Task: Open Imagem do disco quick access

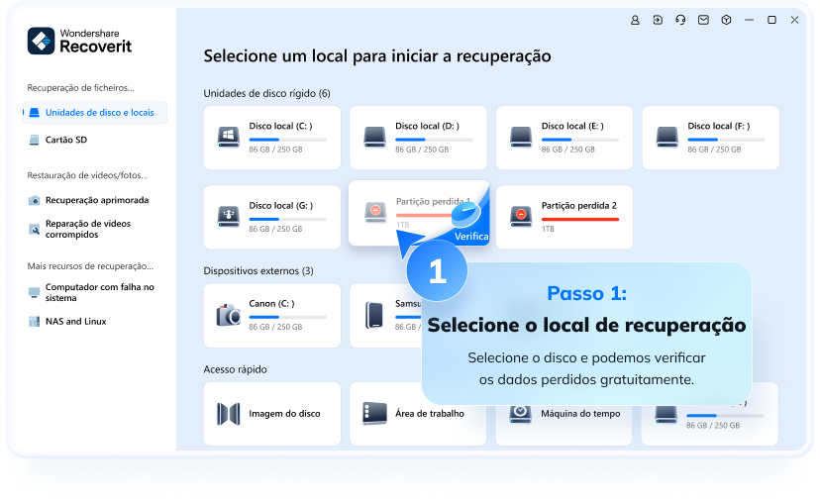Action: pyautogui.click(x=271, y=413)
